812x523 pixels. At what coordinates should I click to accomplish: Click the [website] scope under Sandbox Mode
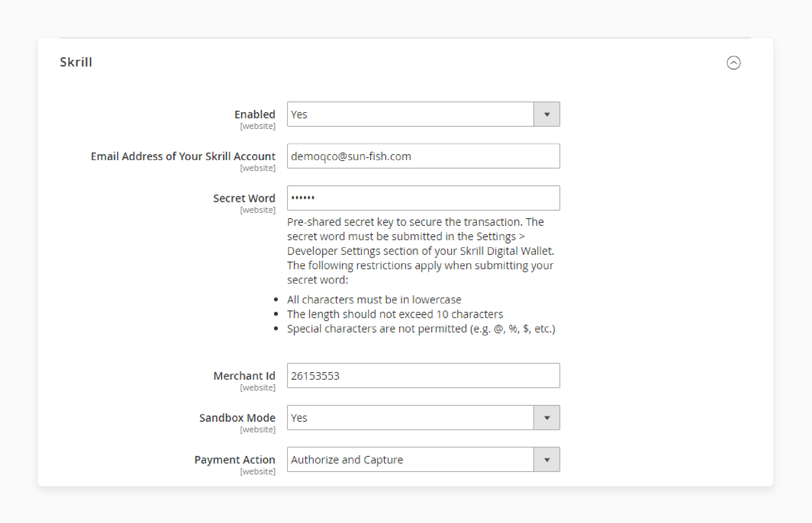258,429
